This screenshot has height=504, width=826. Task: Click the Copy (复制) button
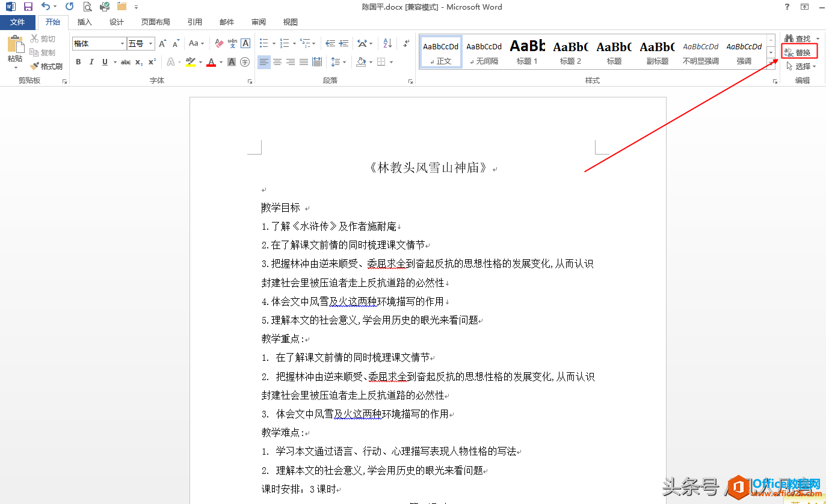(43, 53)
